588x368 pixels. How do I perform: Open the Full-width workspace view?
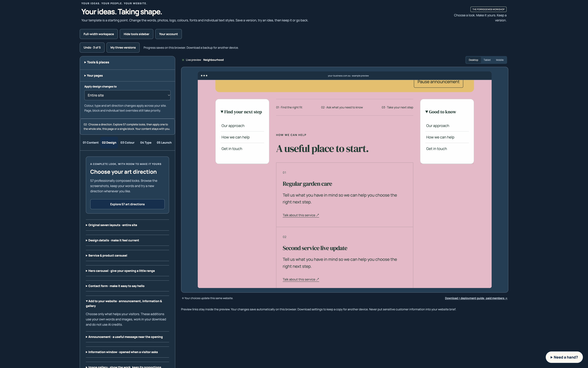(99, 34)
